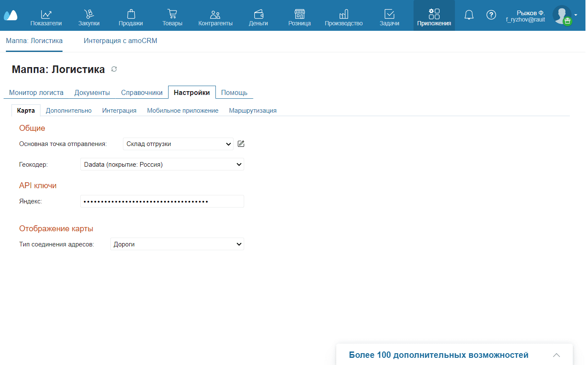Open the Документы tab
This screenshot has height=365, width=588.
coord(92,92)
